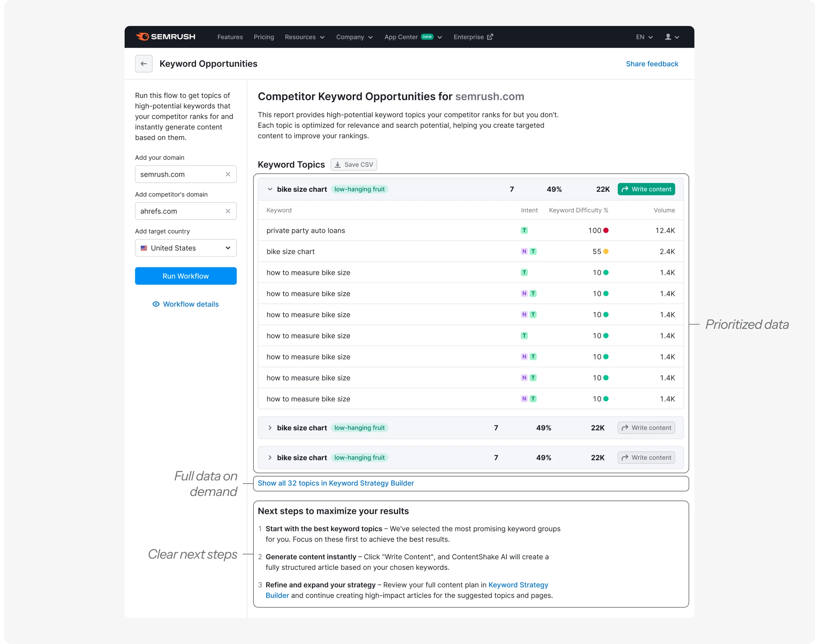Open the United States country dropdown

[x=185, y=248]
